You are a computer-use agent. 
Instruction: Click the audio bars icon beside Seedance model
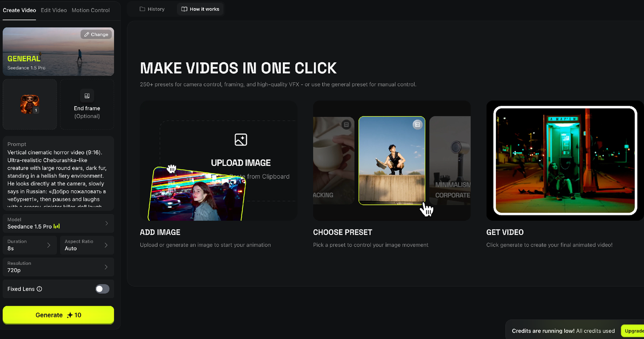57,227
